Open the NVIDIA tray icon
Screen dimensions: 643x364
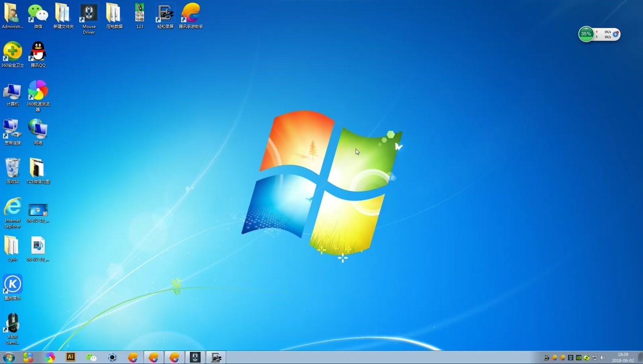click(579, 357)
